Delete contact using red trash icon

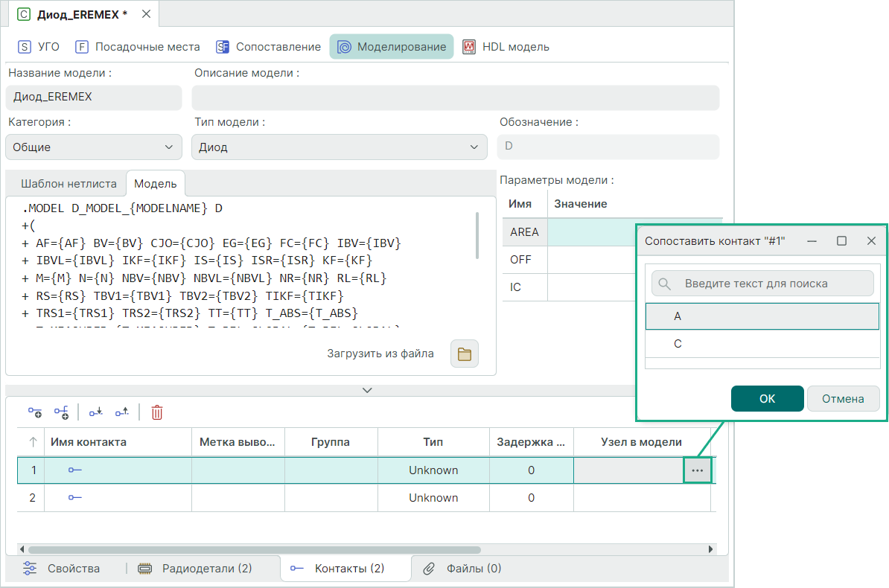click(157, 412)
